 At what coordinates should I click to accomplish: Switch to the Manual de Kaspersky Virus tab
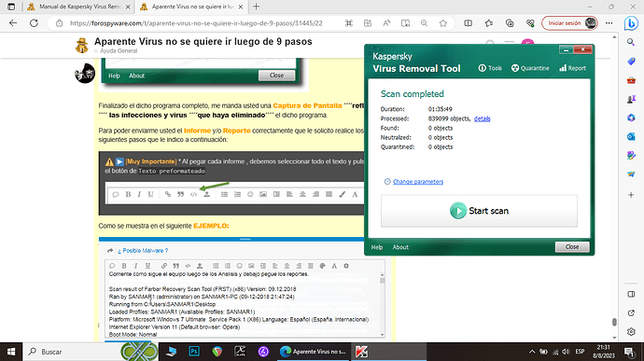tap(78, 7)
